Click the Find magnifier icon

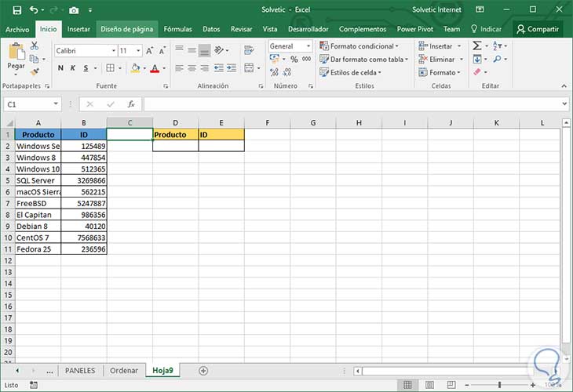497,59
